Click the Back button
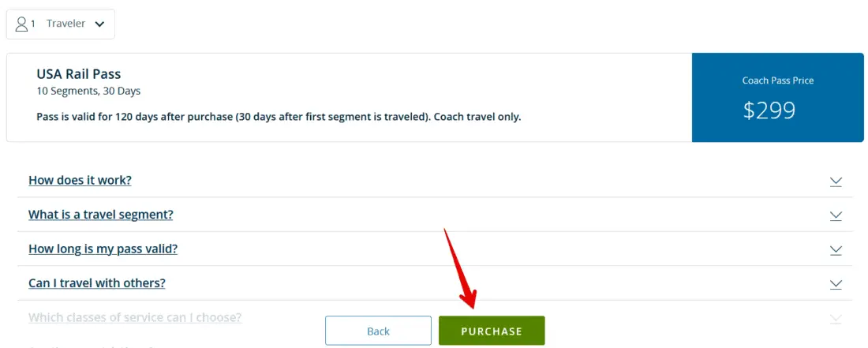This screenshot has height=348, width=868. [378, 331]
